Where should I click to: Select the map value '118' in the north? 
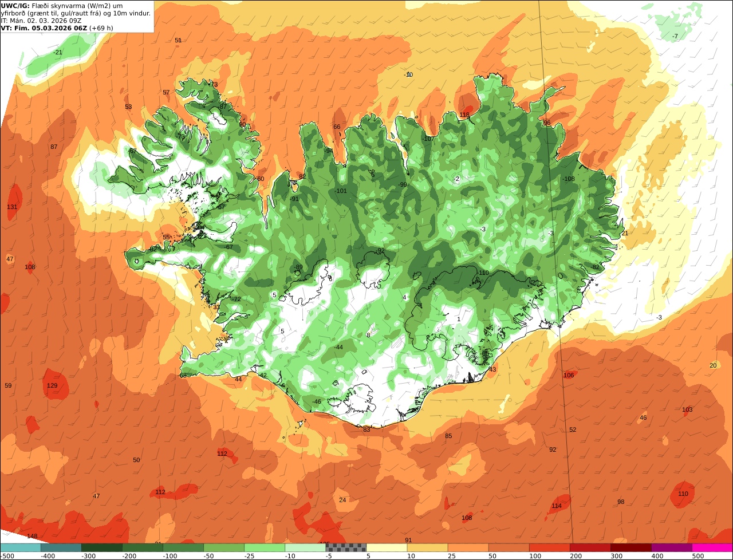click(x=464, y=115)
